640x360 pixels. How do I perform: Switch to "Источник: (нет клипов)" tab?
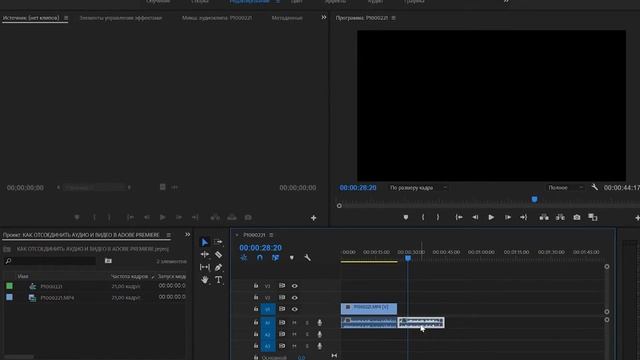tap(31, 18)
